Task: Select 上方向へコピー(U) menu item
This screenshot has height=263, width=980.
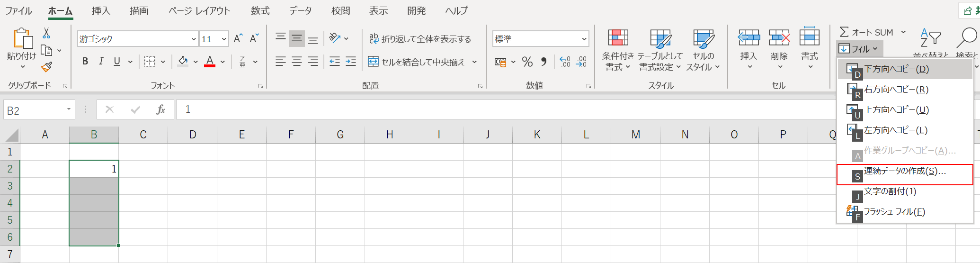Action: [905, 110]
